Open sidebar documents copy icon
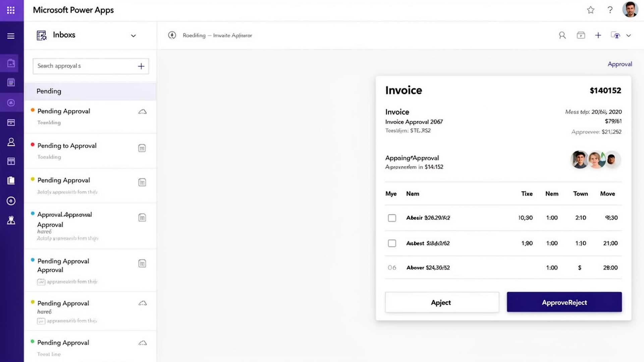Viewport: 644px width, 362px height. 11,181
